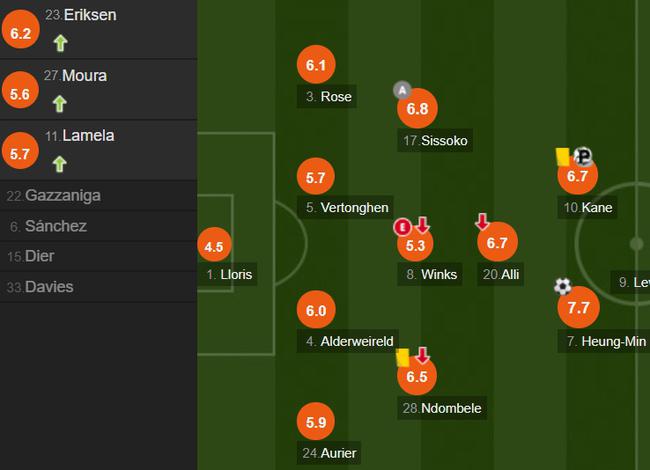Click the green sub-on arrow under Eriksen
This screenshot has height=470, width=650.
pyautogui.click(x=61, y=43)
